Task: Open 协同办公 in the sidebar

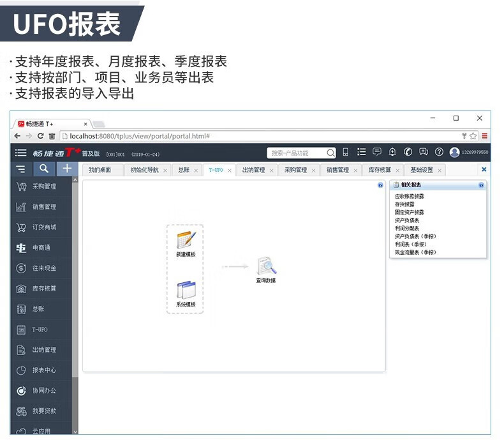Action: point(41,390)
